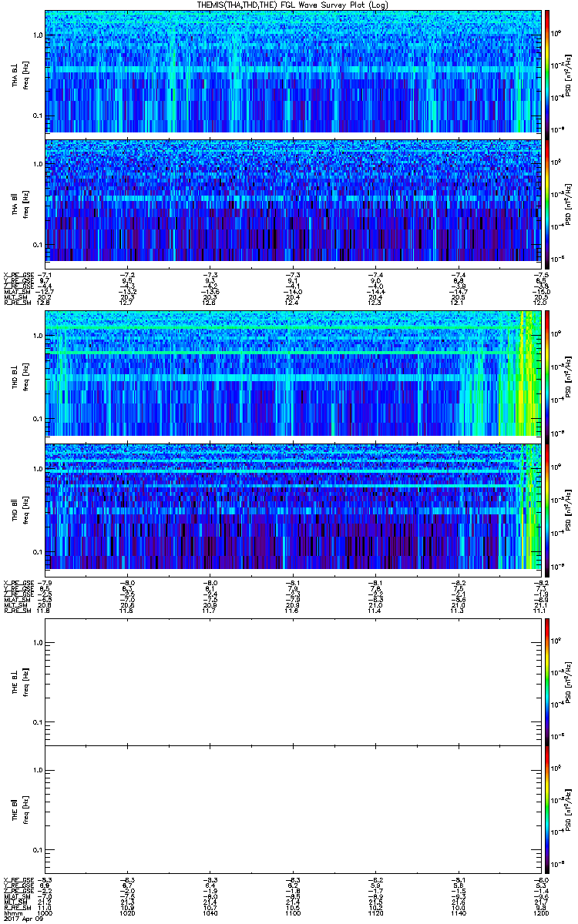The height and width of the screenshot is (924, 578).
Task: Click the -8.0 X_RE_GSE value at 1200
Action: coord(540,880)
